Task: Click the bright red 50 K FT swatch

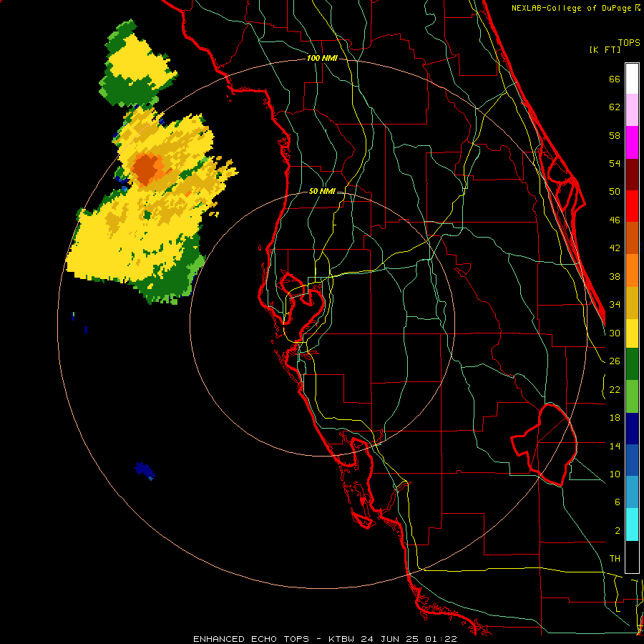Action: (x=632, y=206)
